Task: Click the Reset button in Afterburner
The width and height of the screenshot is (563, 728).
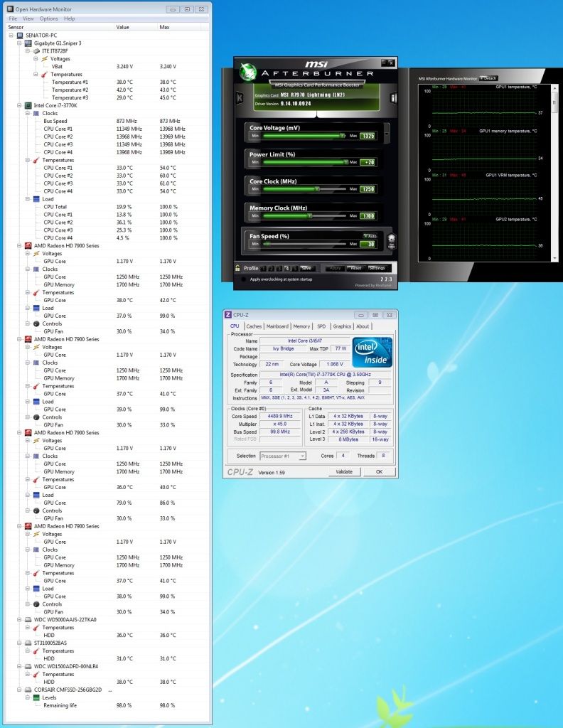Action: (356, 268)
